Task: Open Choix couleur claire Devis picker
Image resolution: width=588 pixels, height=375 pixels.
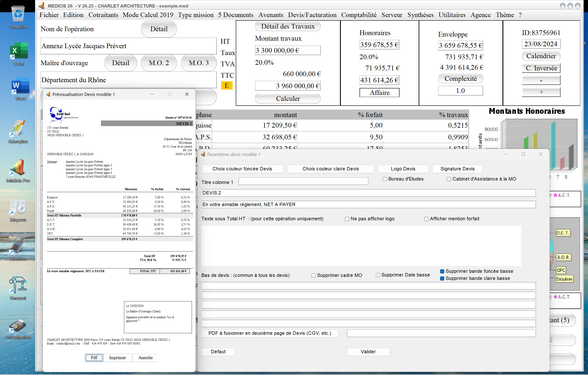Action: [331, 169]
